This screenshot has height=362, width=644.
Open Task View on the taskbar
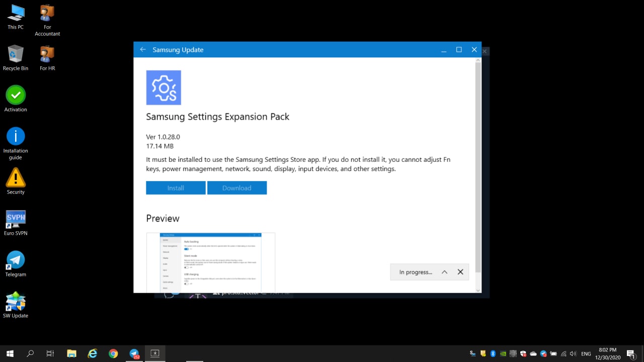click(50, 353)
